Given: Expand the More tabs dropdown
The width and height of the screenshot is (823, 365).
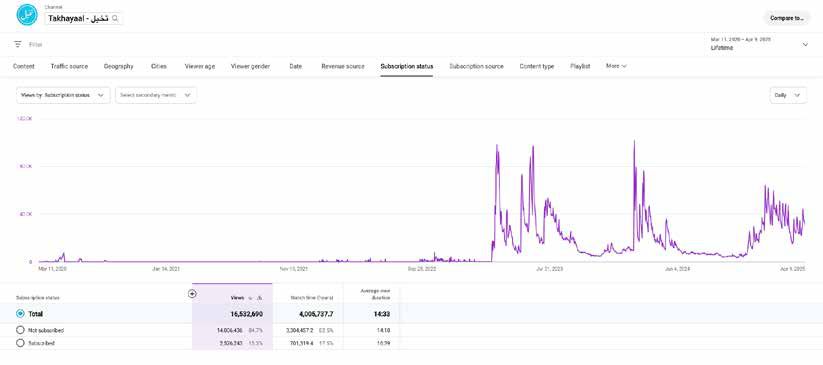Looking at the screenshot, I should point(616,66).
